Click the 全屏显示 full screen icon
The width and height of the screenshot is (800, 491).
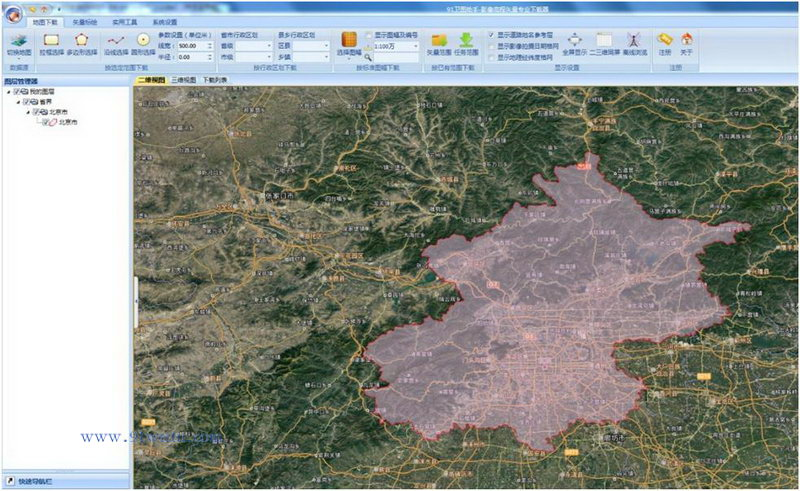[x=574, y=40]
